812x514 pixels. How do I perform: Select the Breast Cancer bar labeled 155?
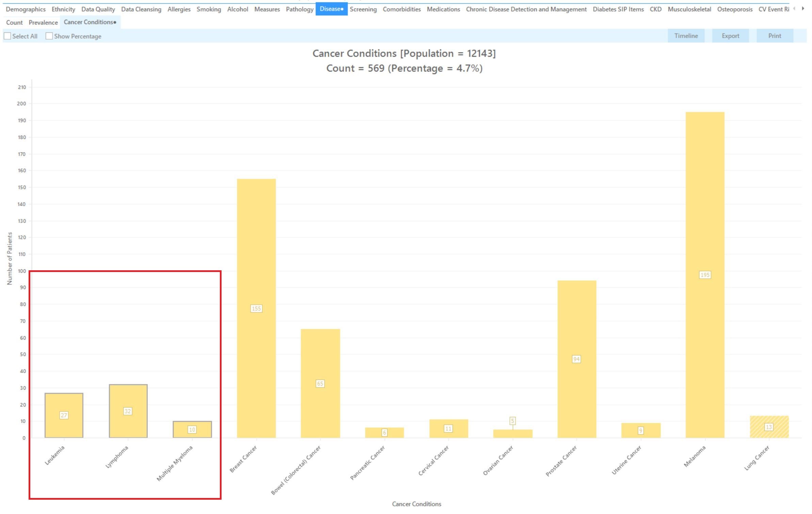(x=256, y=308)
